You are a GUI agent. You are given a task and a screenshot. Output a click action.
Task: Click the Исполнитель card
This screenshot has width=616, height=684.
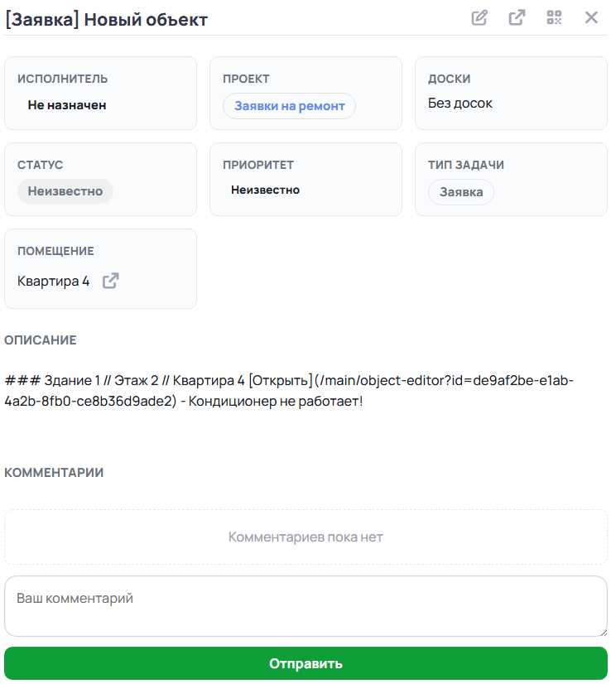pyautogui.click(x=100, y=93)
